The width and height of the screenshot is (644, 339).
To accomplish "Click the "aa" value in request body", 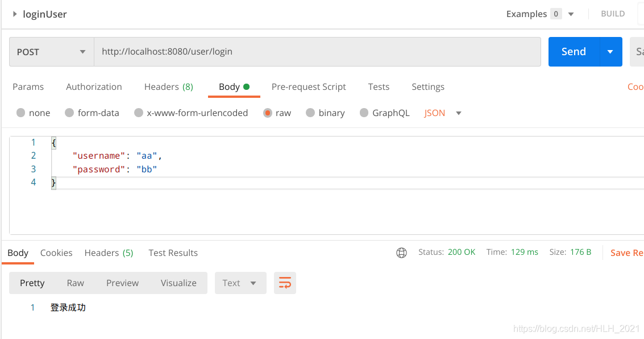I will click(147, 156).
